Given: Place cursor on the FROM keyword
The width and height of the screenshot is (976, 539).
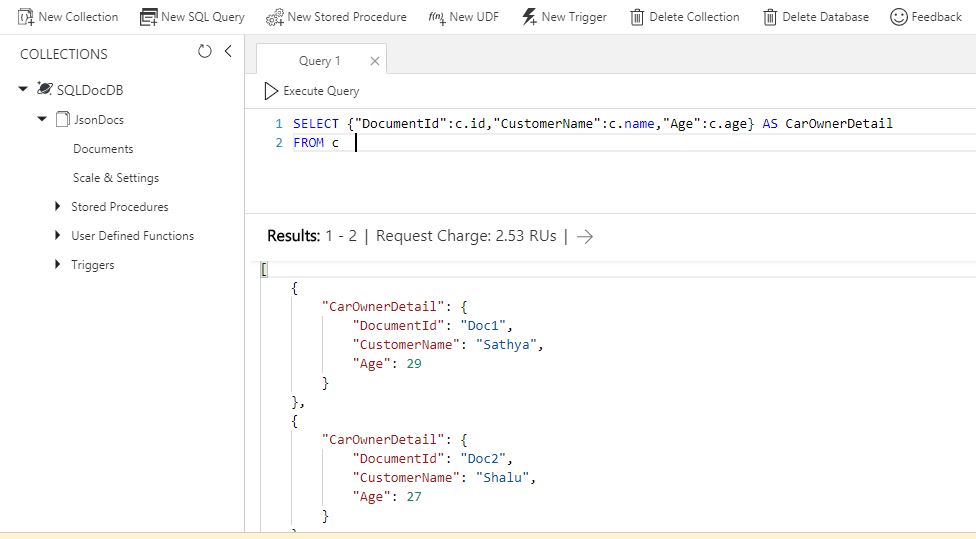Looking at the screenshot, I should point(308,143).
